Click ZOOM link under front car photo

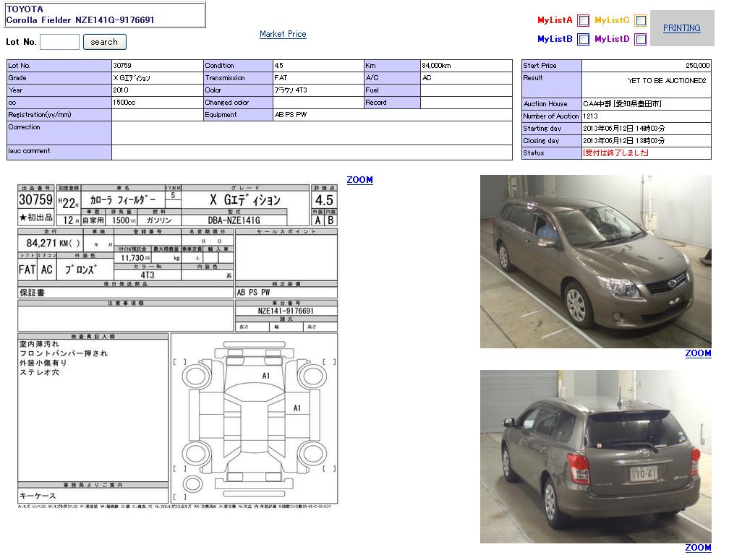click(x=698, y=353)
